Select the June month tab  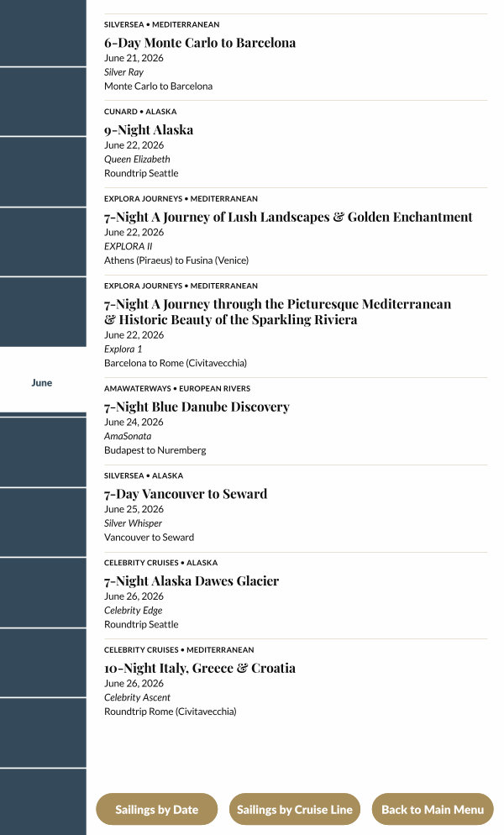(x=42, y=383)
